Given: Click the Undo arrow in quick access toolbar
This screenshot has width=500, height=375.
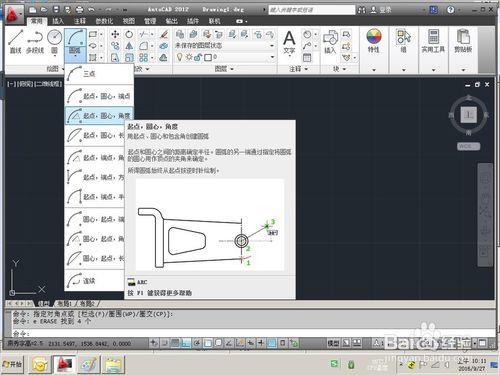Looking at the screenshot, I should coord(91,10).
